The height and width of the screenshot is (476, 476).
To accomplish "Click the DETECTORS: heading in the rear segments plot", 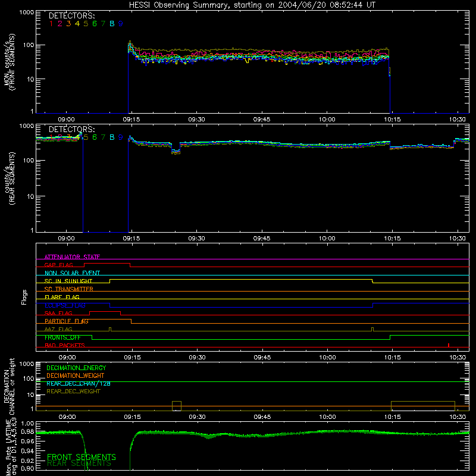I will [72, 130].
